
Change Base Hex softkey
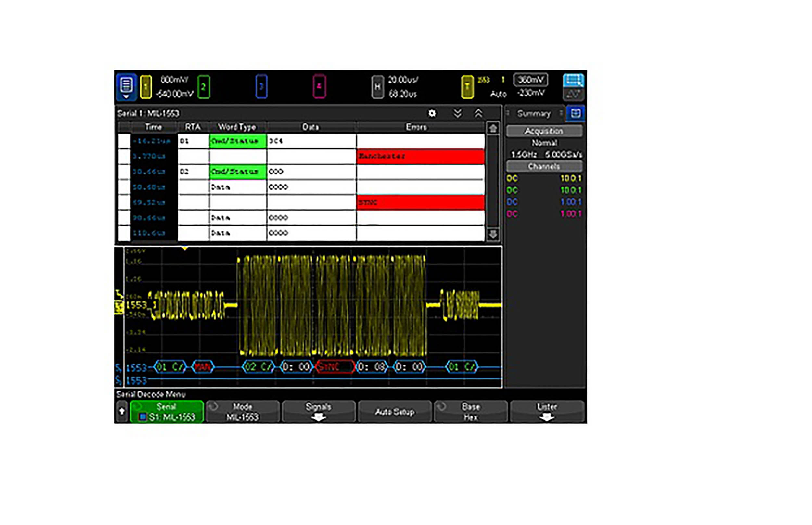[471, 412]
